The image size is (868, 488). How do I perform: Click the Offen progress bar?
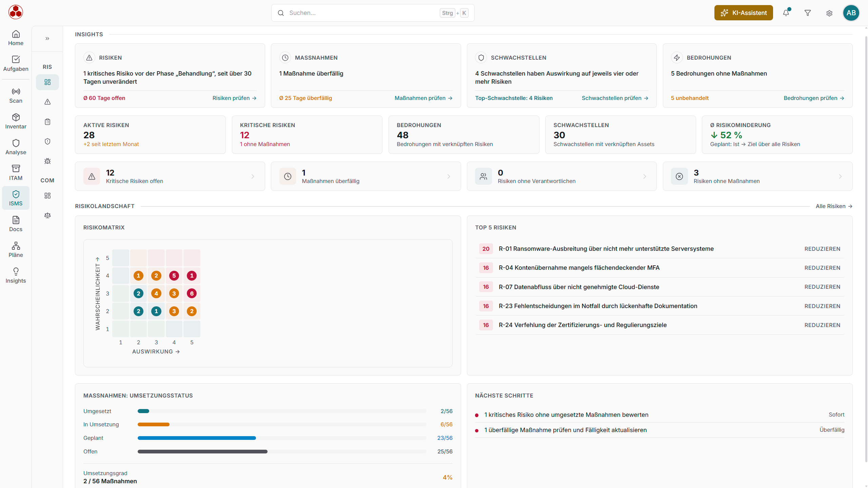click(x=282, y=451)
